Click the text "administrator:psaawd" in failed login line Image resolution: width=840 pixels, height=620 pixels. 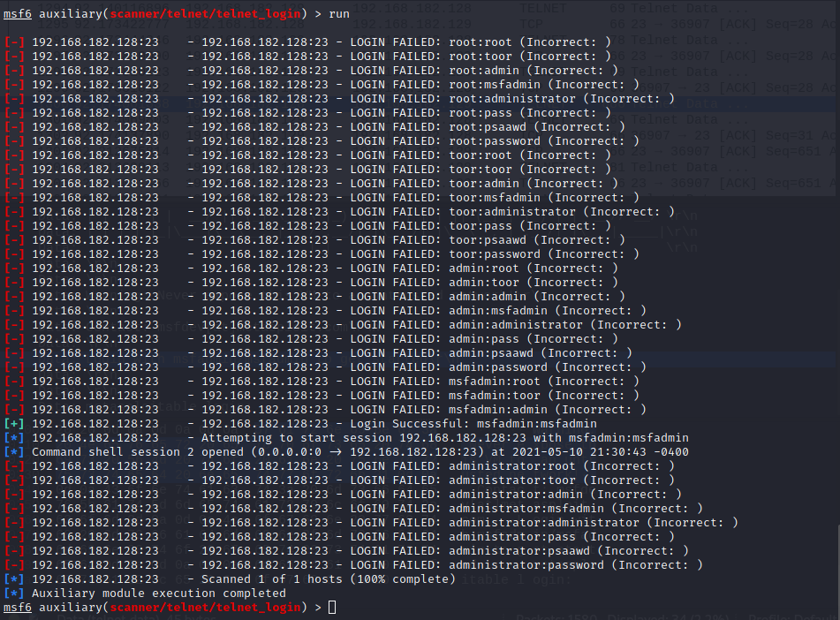coord(519,551)
